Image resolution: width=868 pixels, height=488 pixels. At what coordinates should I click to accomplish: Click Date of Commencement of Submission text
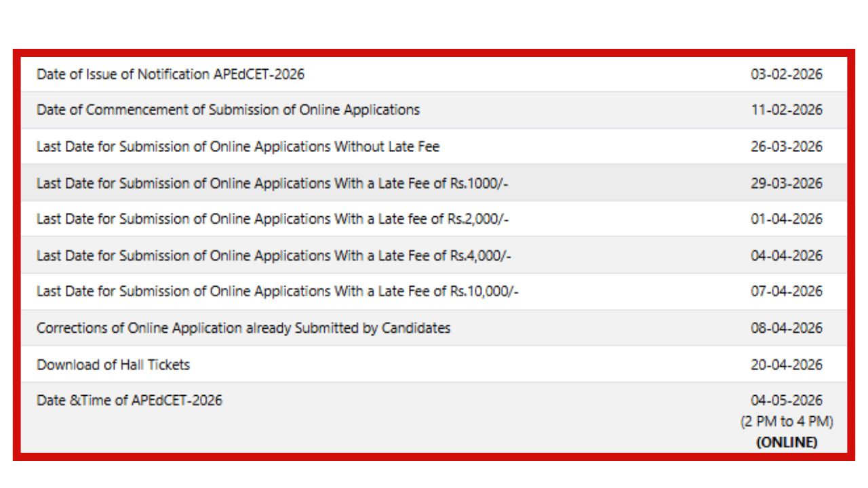pos(228,110)
